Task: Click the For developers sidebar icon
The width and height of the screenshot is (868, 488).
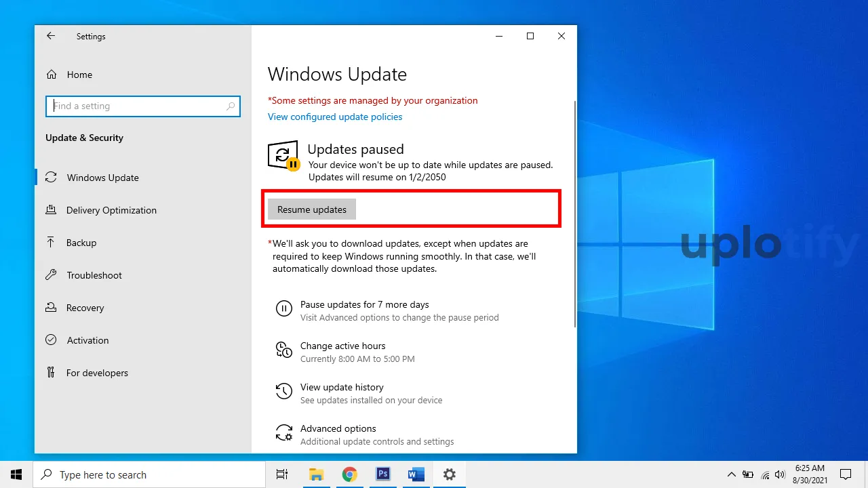Action: 51,373
